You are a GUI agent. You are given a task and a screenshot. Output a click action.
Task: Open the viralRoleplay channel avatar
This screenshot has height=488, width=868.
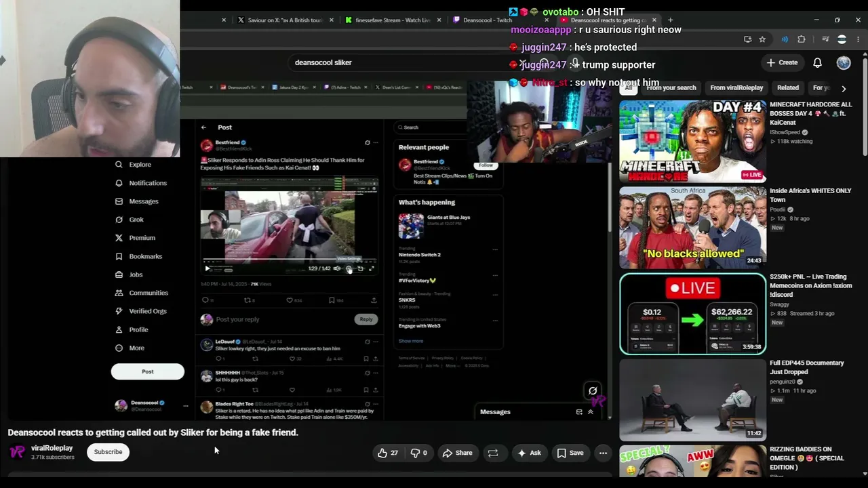point(18,452)
